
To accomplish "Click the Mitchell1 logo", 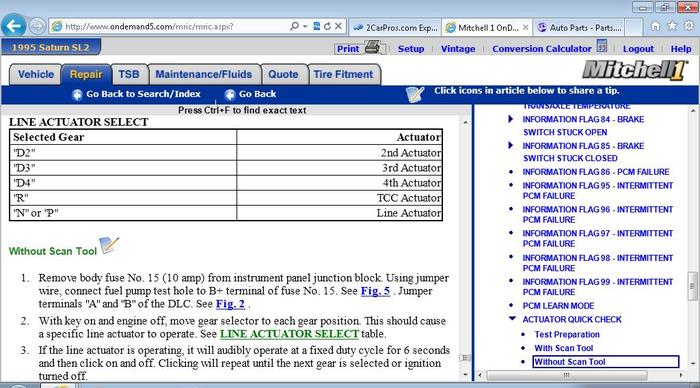I will coord(635,70).
